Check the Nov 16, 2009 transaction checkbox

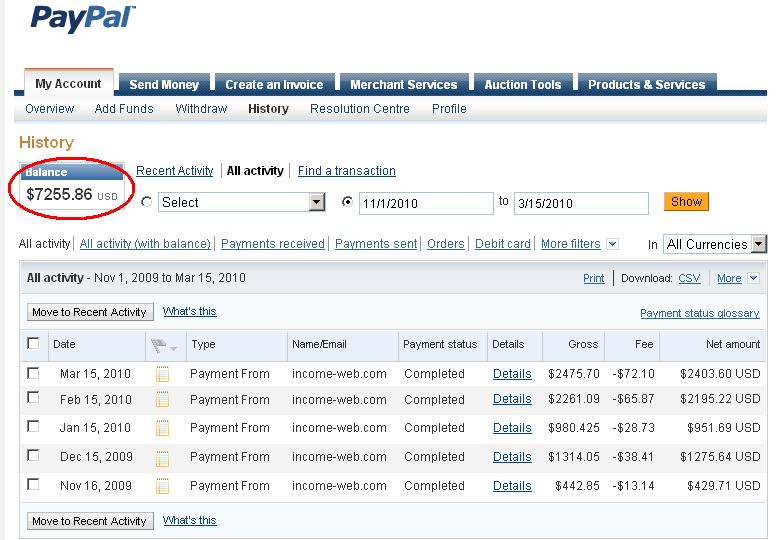coord(33,484)
